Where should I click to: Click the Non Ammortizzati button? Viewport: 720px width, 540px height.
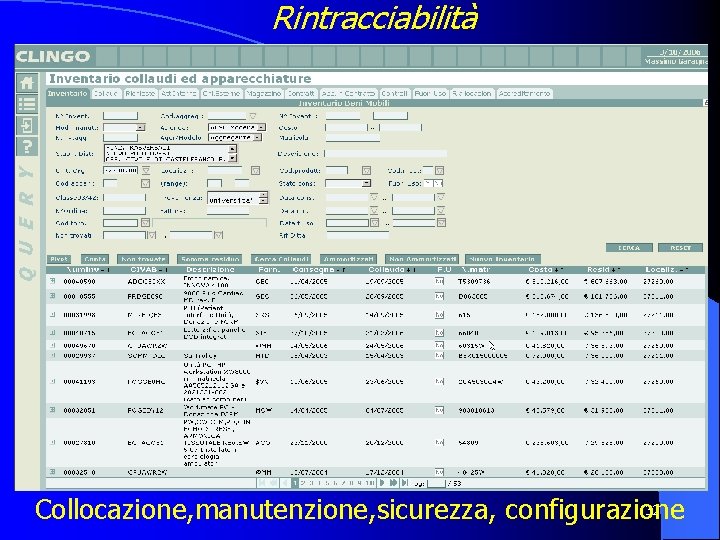(x=422, y=259)
